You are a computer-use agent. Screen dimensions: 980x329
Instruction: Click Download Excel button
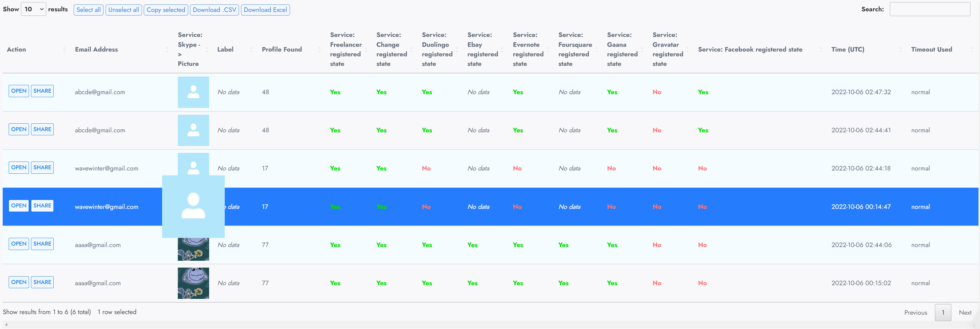(265, 10)
